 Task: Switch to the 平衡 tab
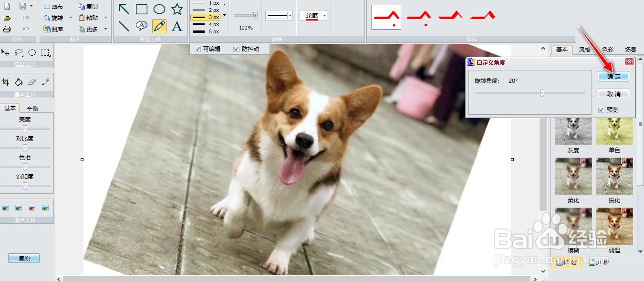click(x=32, y=108)
